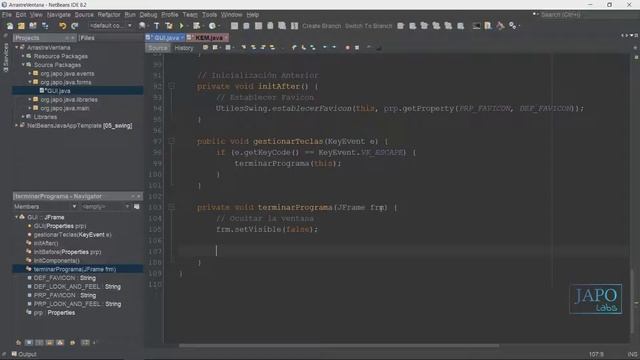Click the Redo arrow icon
Image resolution: width=640 pixels, height=360 pixels.
point(75,26)
